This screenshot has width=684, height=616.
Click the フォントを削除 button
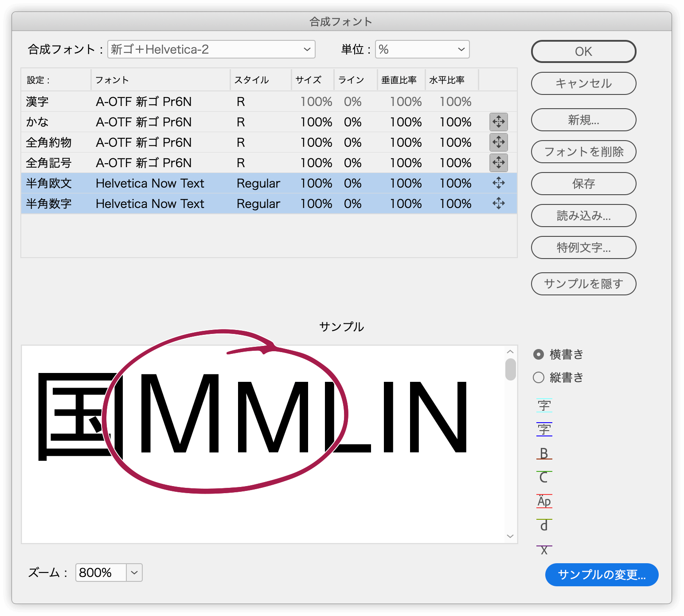point(583,152)
